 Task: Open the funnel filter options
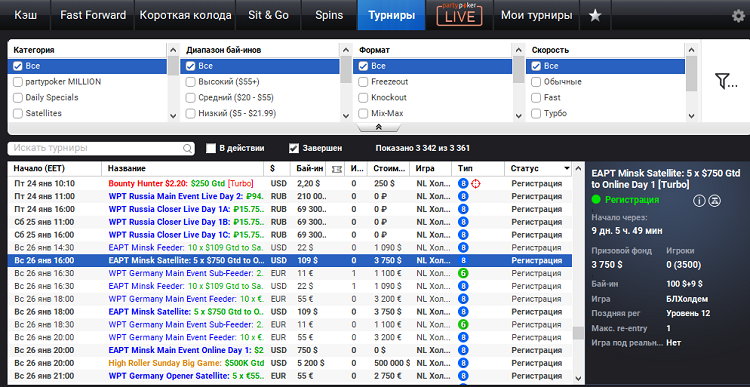pos(726,81)
